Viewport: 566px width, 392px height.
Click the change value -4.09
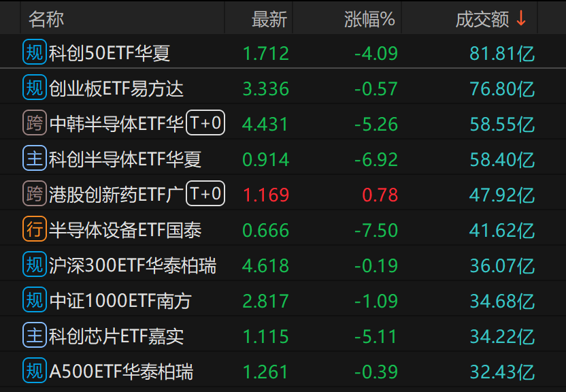point(376,53)
